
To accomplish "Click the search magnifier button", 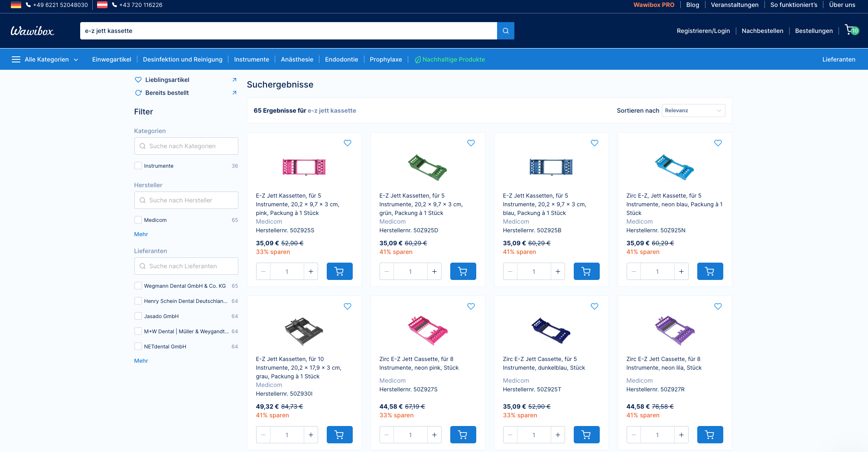I will [x=505, y=31].
